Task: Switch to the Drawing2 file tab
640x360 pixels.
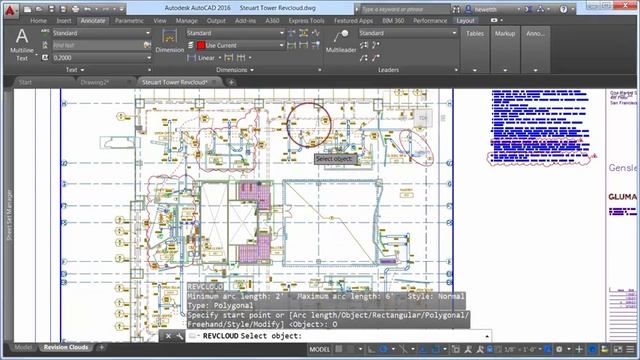Action: (94, 82)
